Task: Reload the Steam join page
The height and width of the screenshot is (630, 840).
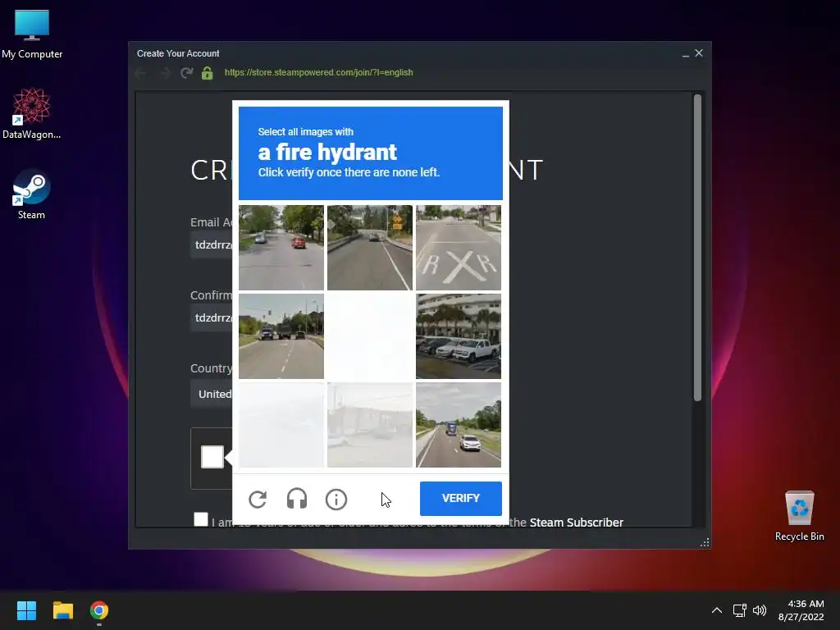Action: tap(186, 73)
